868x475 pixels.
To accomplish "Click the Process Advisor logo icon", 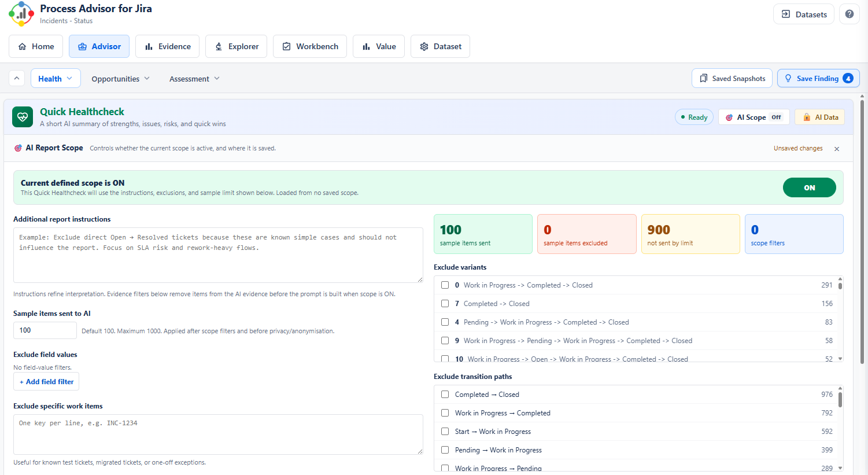I will pos(21,14).
